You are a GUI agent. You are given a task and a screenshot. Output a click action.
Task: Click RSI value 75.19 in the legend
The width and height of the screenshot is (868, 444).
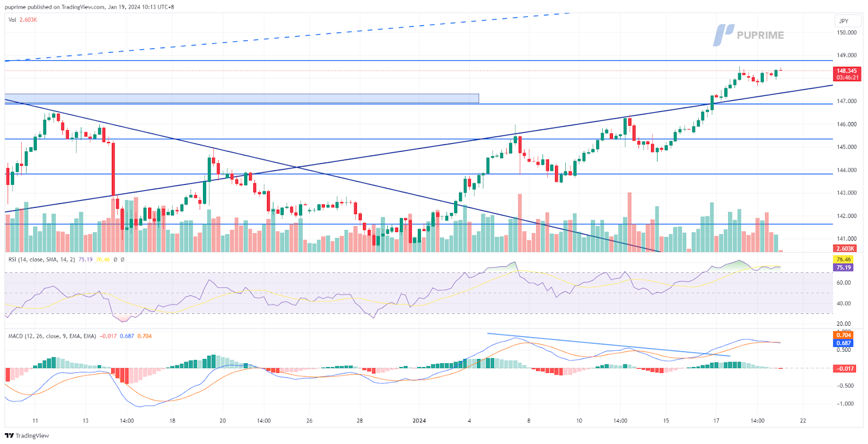[x=85, y=260]
